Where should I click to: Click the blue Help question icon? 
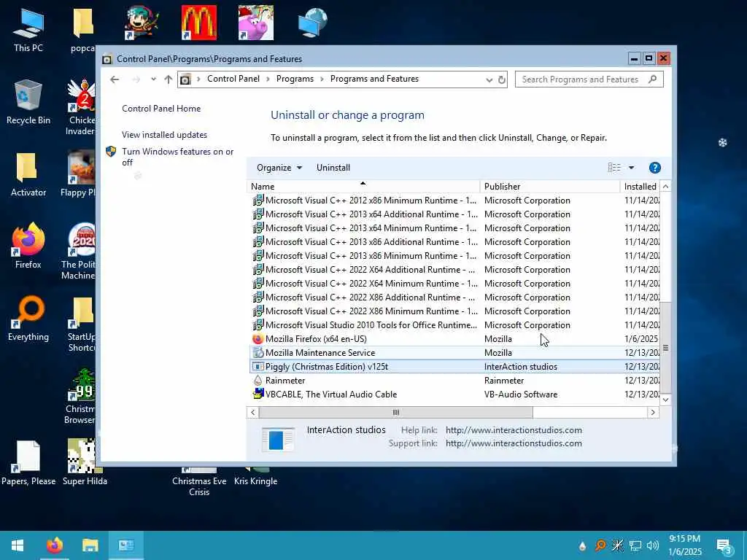pos(654,168)
